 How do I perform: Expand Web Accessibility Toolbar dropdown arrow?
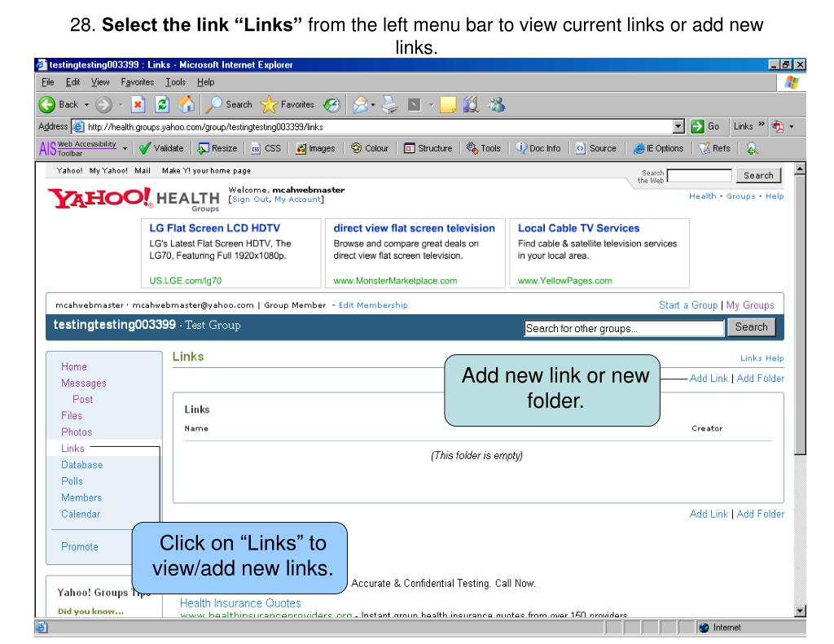point(125,148)
